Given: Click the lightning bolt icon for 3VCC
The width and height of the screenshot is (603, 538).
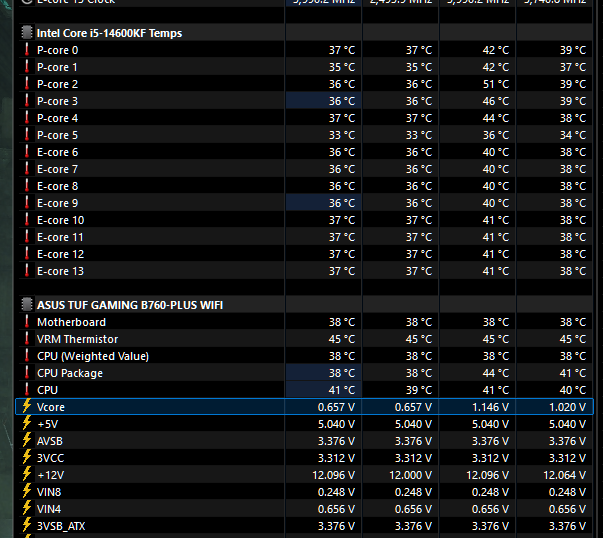Looking at the screenshot, I should (27, 457).
